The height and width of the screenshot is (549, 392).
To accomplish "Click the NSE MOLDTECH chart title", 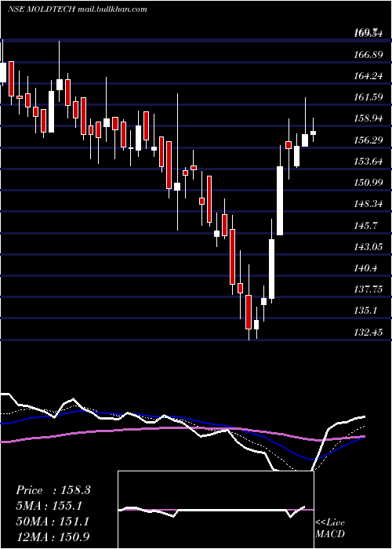I will [x=78, y=9].
